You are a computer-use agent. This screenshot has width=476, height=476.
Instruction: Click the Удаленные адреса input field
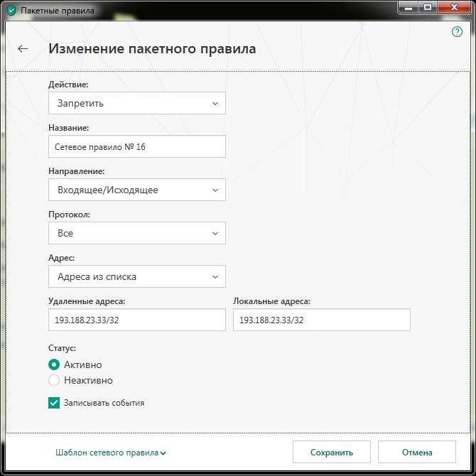(x=137, y=320)
